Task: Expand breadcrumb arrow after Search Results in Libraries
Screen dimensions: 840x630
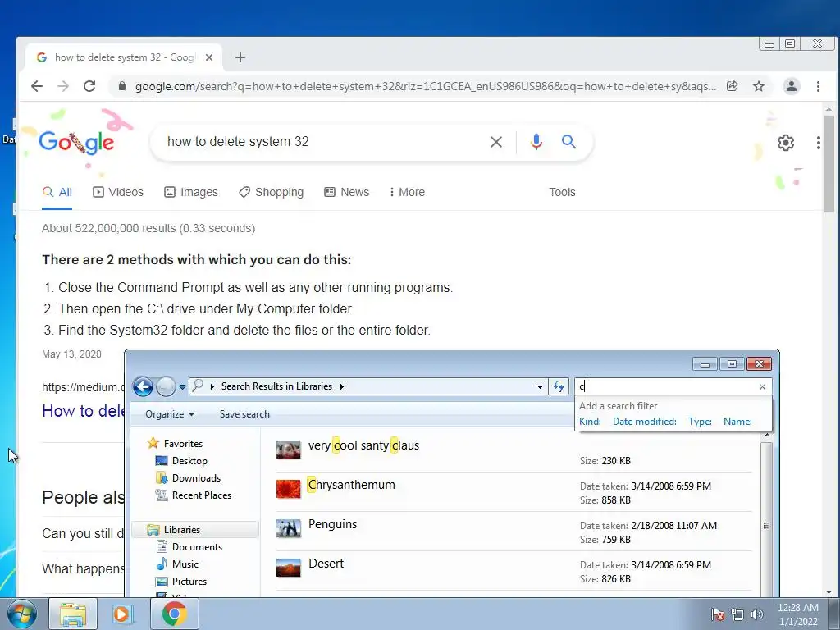Action: (x=342, y=386)
